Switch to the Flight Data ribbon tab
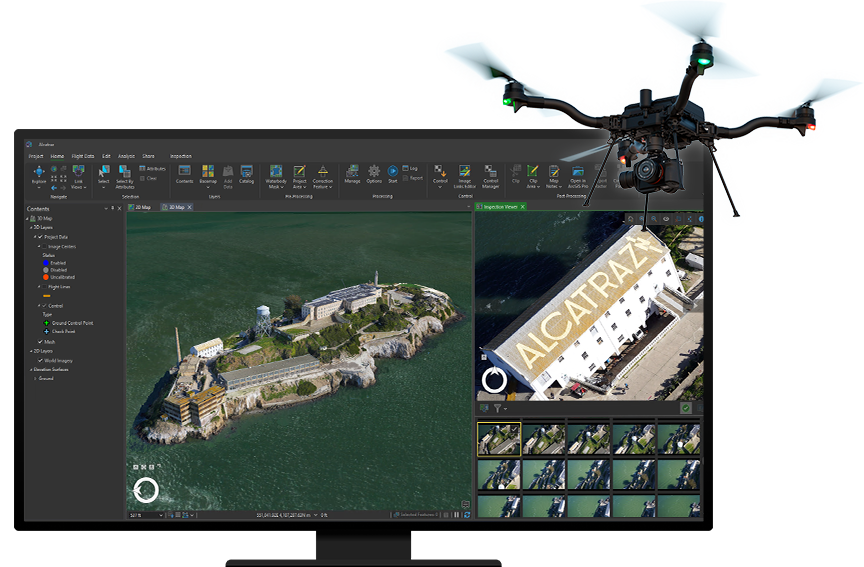Viewport: 864px width, 567px height. [x=83, y=156]
